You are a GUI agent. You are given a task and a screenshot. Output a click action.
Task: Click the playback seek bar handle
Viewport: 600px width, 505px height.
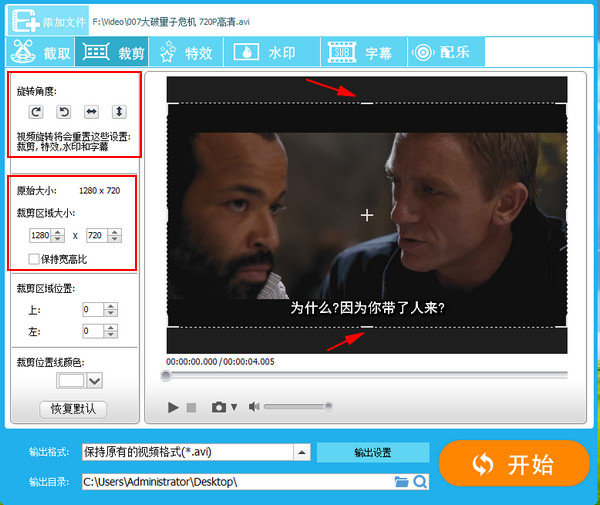tap(165, 376)
